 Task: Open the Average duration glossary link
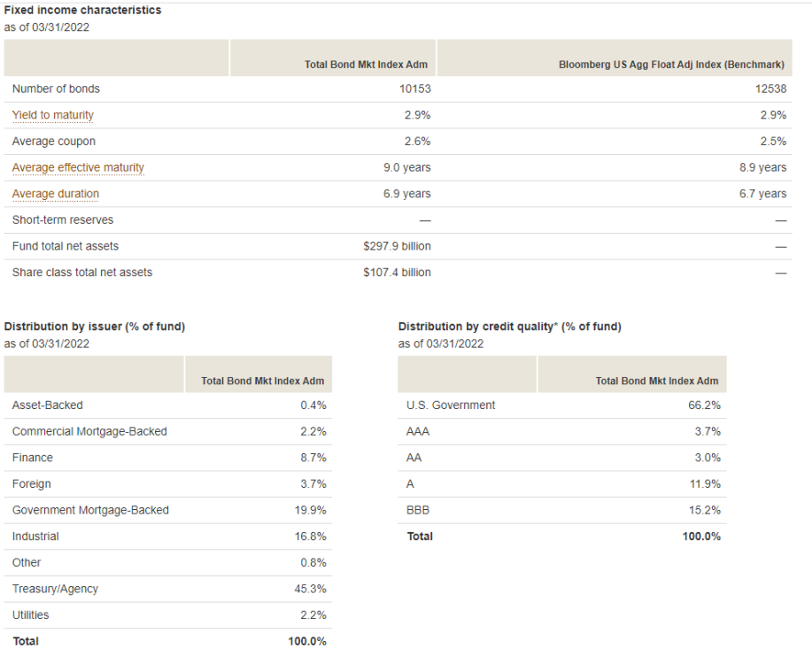pyautogui.click(x=56, y=194)
